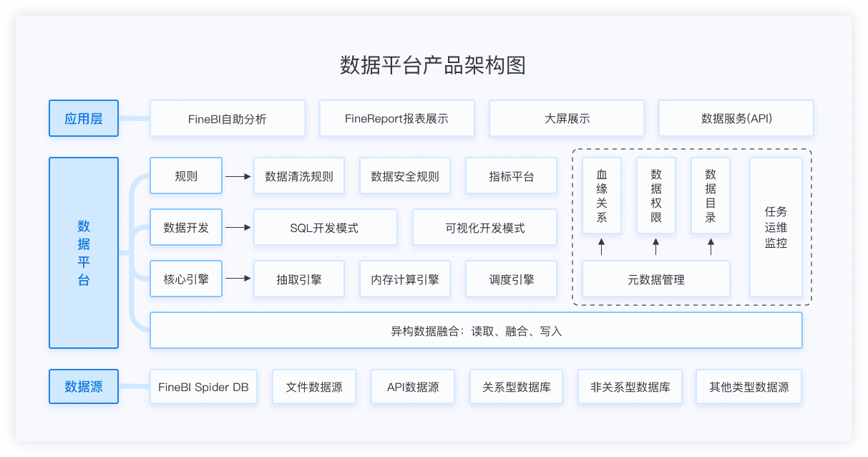868x457 pixels.
Task: Click the 数据开发 category box
Action: (186, 227)
